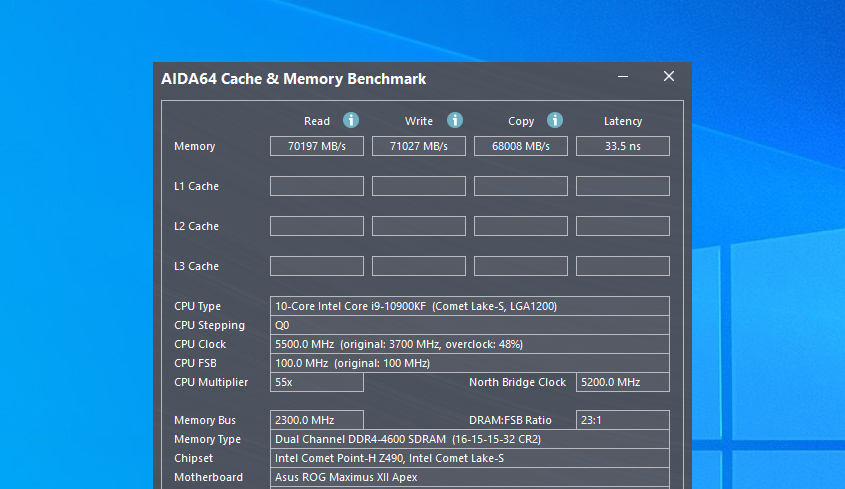Click the North Bridge Clock label
Screen dimensions: 845x489
click(517, 382)
